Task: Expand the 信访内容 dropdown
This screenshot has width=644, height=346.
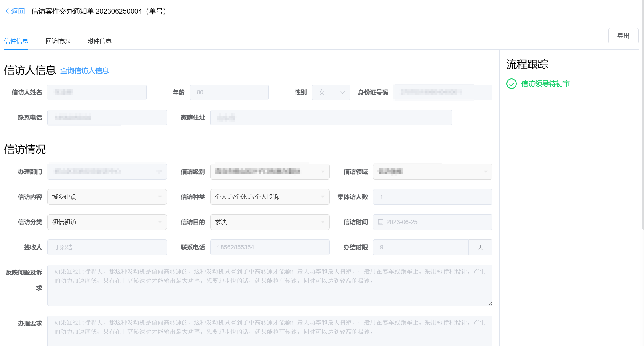Action: pos(107,197)
